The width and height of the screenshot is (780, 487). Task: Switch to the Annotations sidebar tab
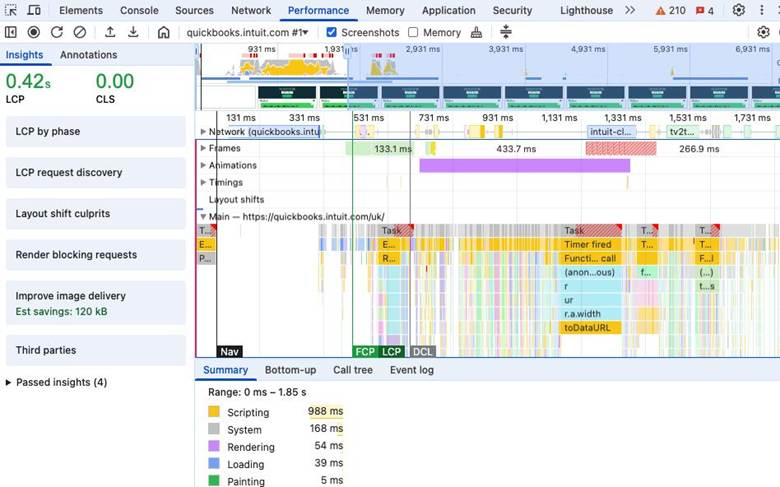click(x=89, y=55)
